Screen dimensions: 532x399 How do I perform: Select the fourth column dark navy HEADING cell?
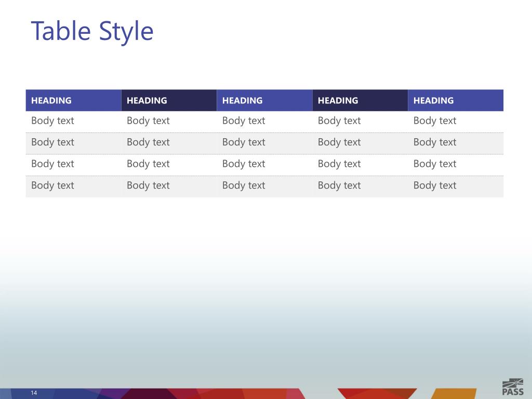pyautogui.click(x=360, y=100)
